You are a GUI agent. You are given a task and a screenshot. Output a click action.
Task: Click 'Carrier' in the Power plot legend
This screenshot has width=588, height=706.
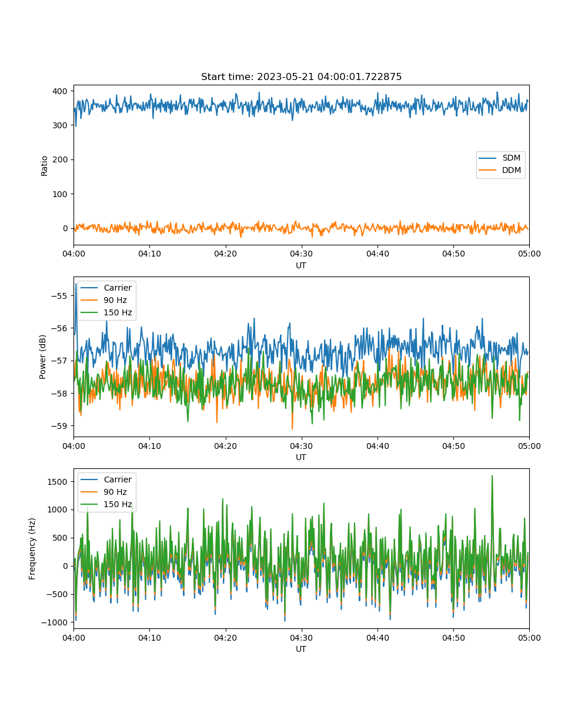pos(118,288)
